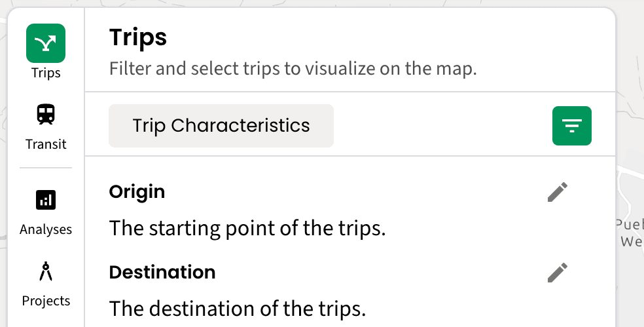
Task: Open the Transit bus icon
Action: pyautogui.click(x=46, y=115)
